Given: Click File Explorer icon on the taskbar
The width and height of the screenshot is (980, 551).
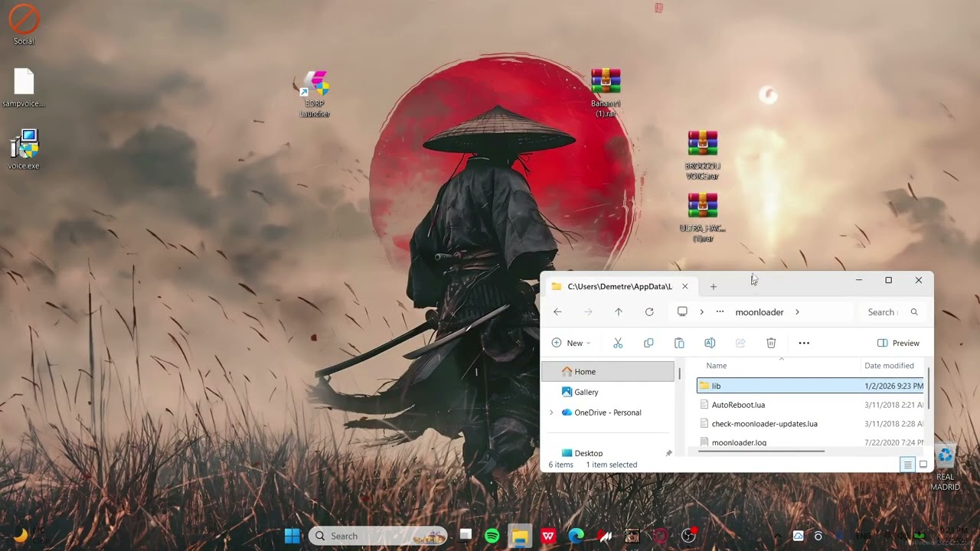Looking at the screenshot, I should 520,536.
